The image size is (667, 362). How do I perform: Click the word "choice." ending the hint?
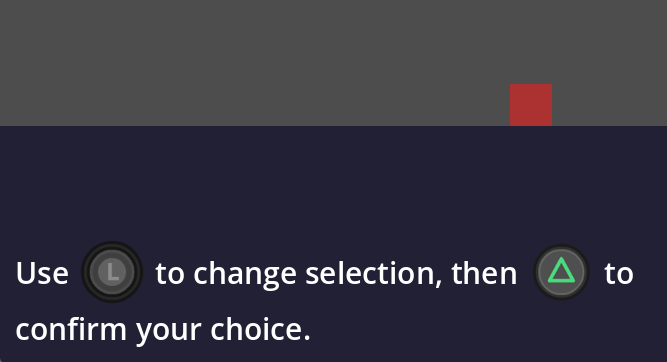click(260, 329)
